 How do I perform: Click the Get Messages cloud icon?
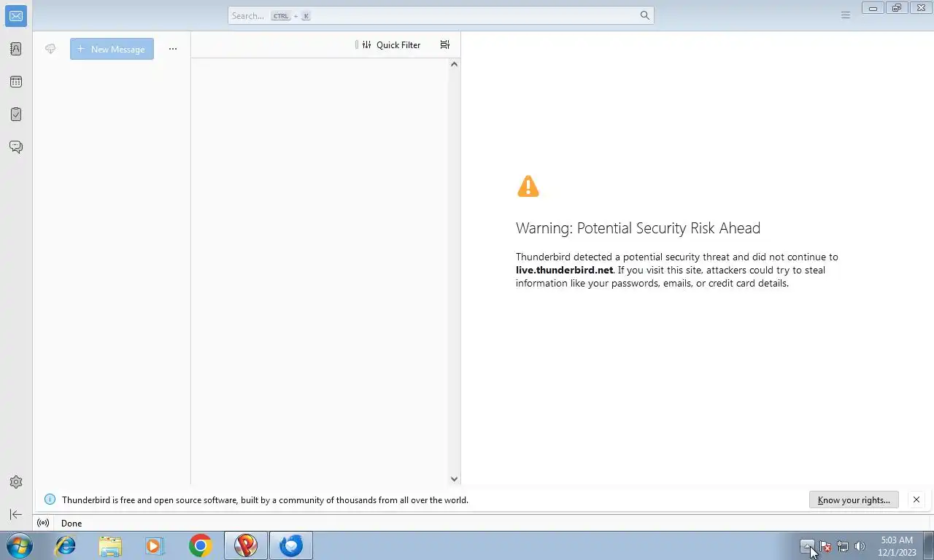[x=50, y=49]
